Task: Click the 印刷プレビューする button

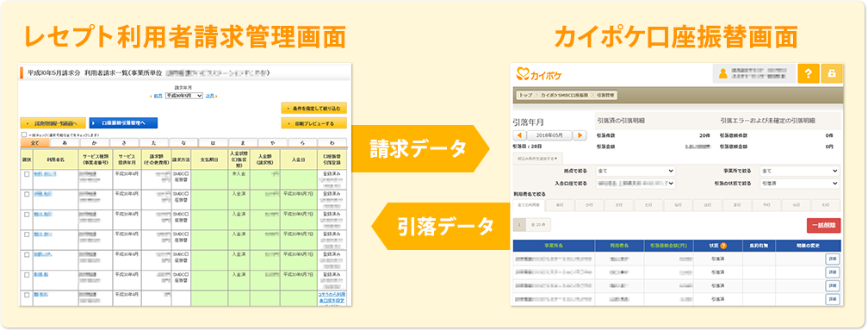Action: [x=313, y=123]
